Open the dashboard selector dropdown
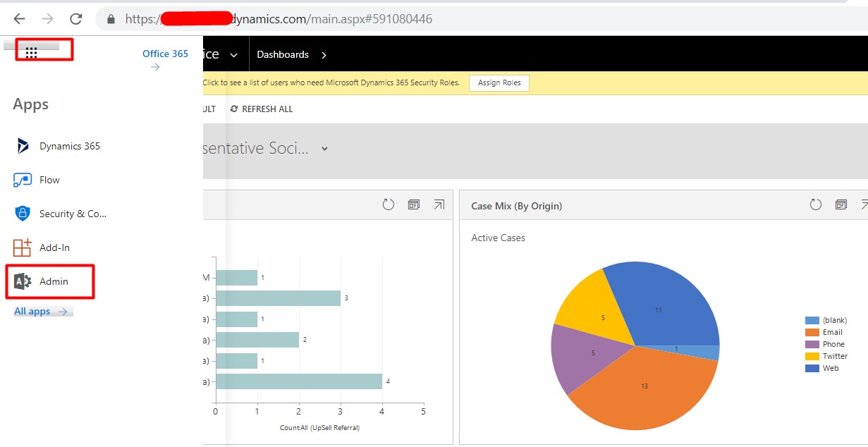868x447 pixels. point(324,149)
